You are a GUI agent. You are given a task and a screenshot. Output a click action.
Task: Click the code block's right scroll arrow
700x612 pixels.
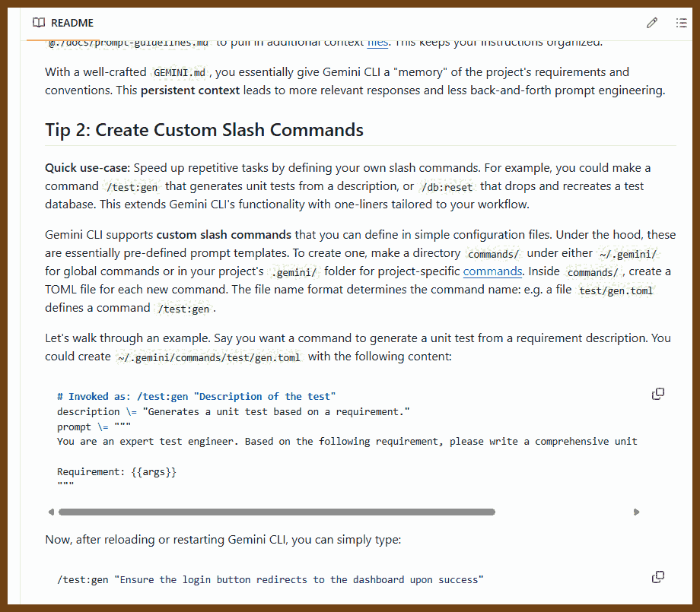click(x=636, y=512)
